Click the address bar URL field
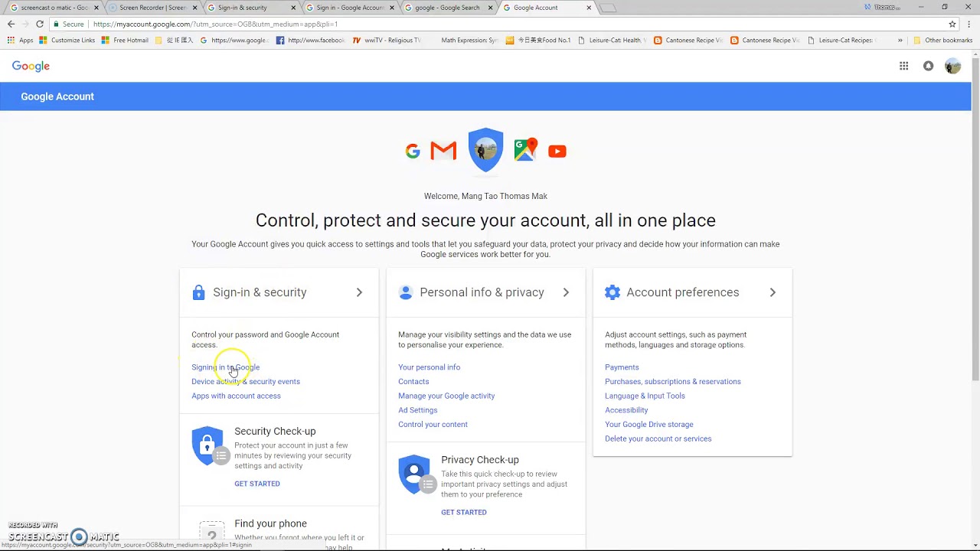The width and height of the screenshot is (980, 551). pyautogui.click(x=498, y=24)
